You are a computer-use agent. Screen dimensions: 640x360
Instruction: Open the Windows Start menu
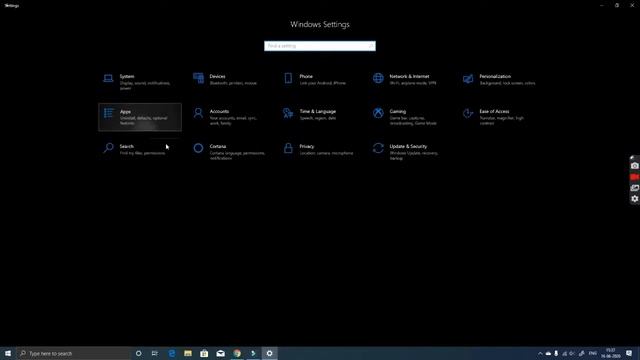[x=8, y=353]
